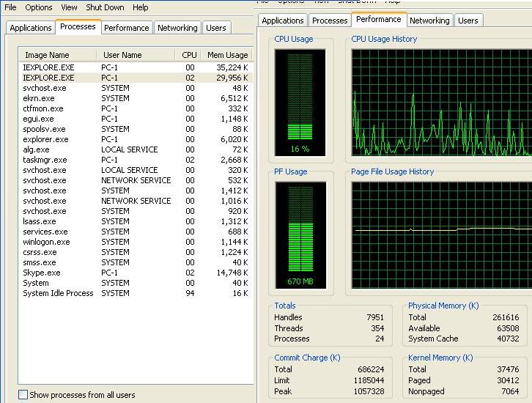
Task: Sort processes by Image Name column
Action: coord(47,55)
